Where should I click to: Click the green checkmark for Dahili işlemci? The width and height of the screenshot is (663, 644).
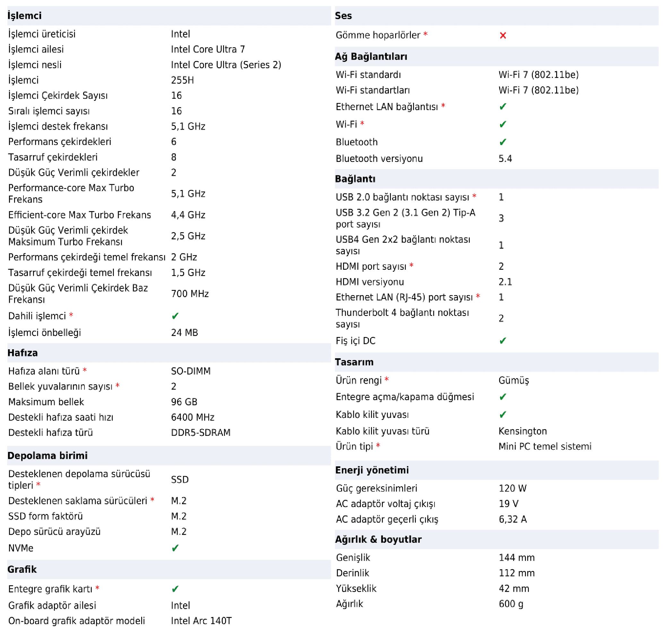click(x=175, y=316)
